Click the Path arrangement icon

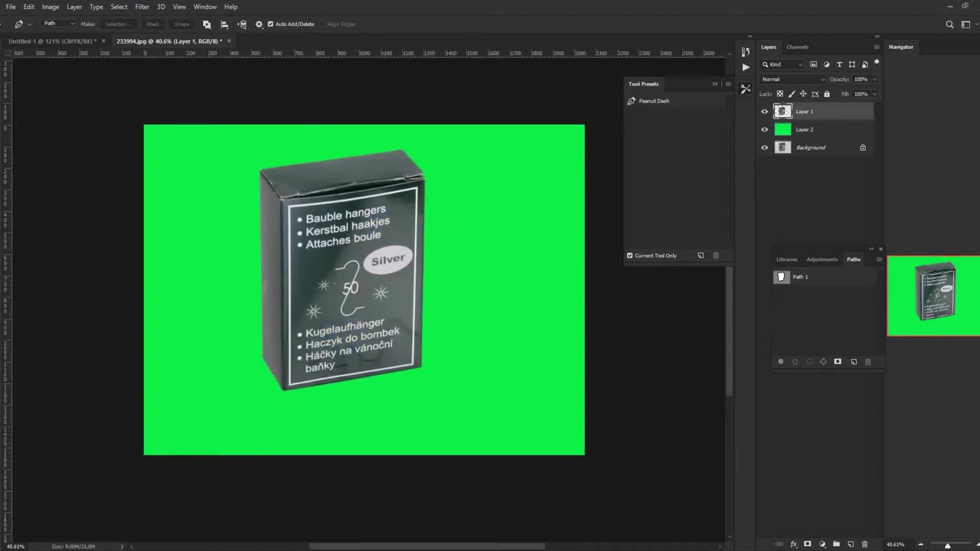242,24
